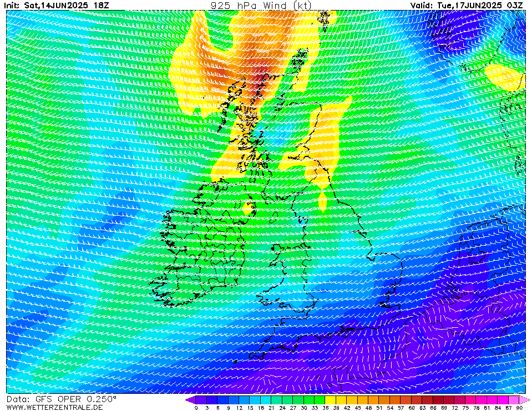Screen dimensions: 532x411
Task: Click the blue 9–12 kt legend swatch
Action: point(234,400)
